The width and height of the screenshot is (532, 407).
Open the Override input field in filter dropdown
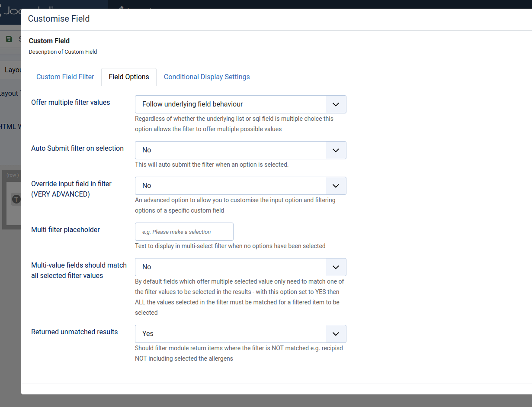240,186
